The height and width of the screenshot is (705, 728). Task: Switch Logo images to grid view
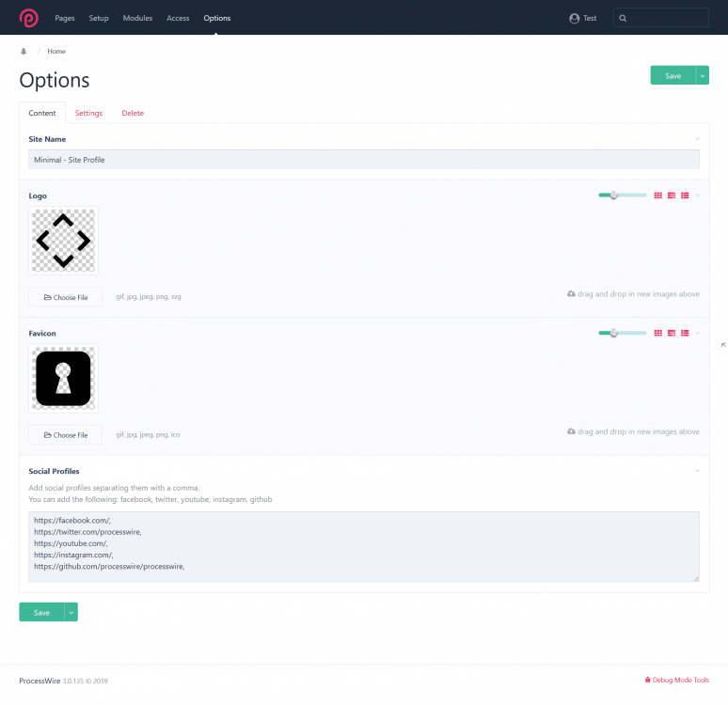click(658, 196)
